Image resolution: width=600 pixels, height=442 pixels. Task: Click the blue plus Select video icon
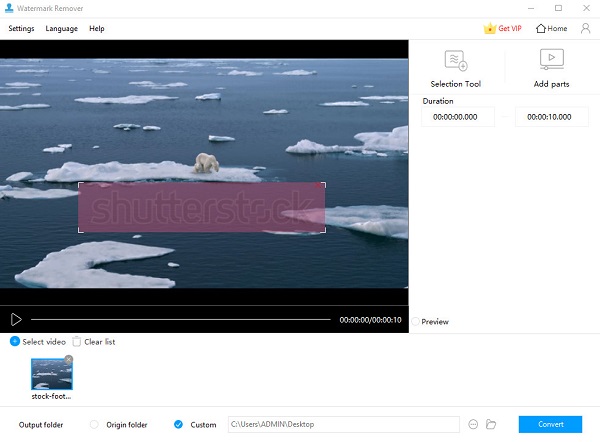pos(15,341)
